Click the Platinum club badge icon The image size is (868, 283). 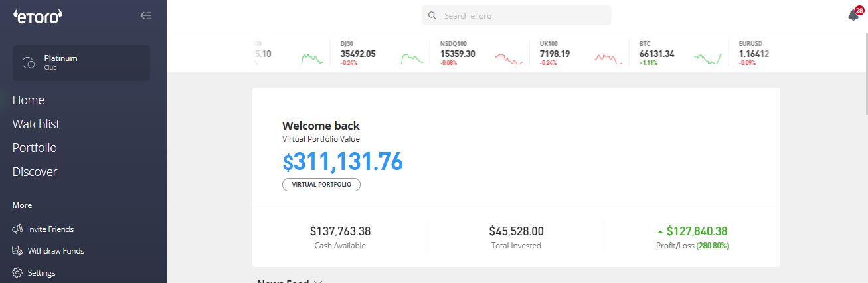pyautogui.click(x=29, y=63)
